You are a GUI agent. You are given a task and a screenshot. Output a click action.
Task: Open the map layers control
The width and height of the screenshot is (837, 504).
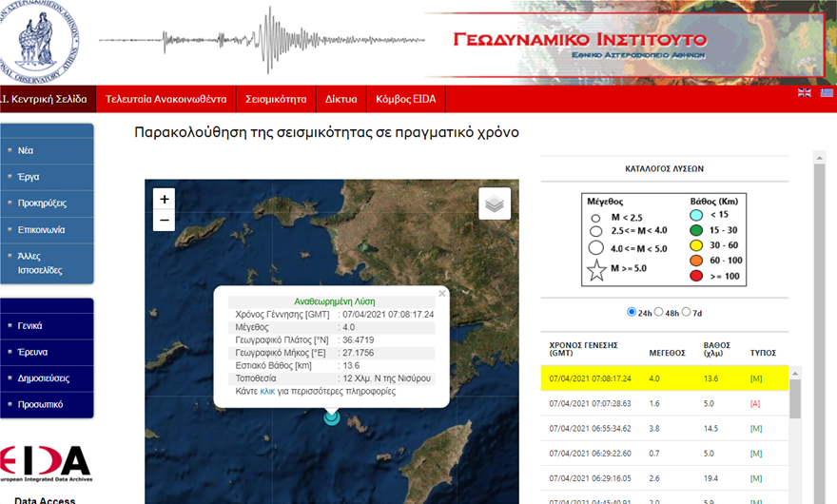(494, 204)
